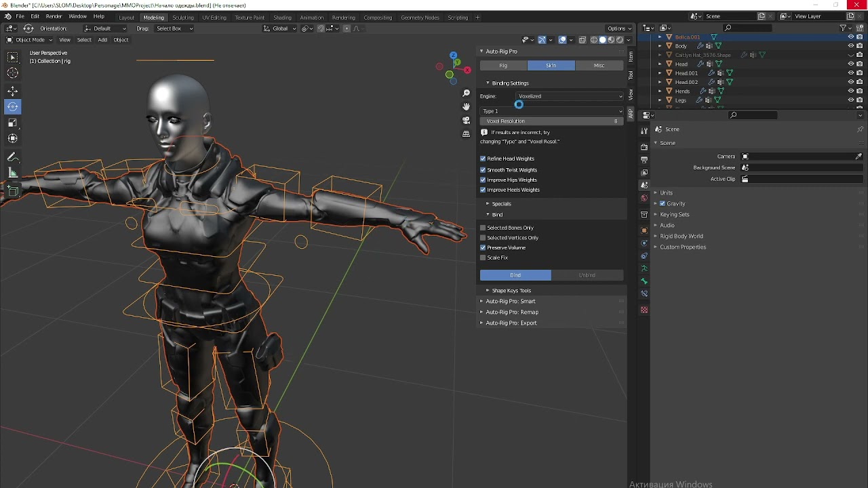
Task: Choose the Annotate pencil tool
Action: click(x=13, y=157)
